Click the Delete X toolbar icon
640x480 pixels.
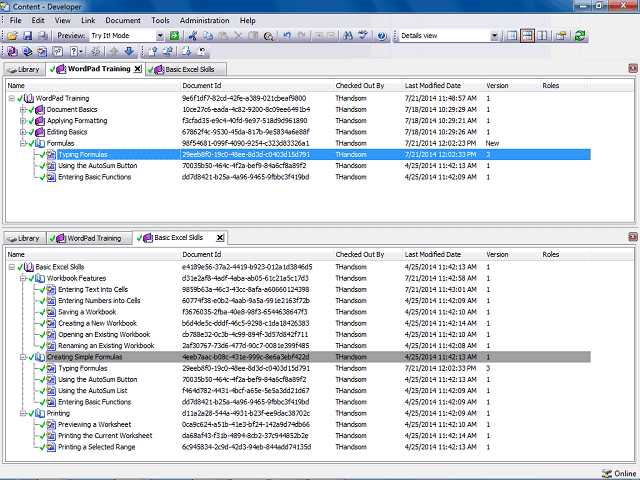pyautogui.click(x=238, y=36)
